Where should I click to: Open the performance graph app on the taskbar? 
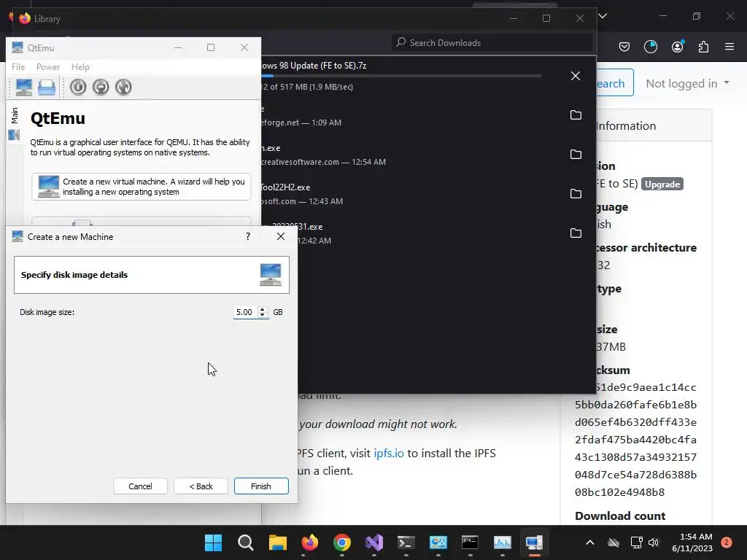tap(502, 542)
